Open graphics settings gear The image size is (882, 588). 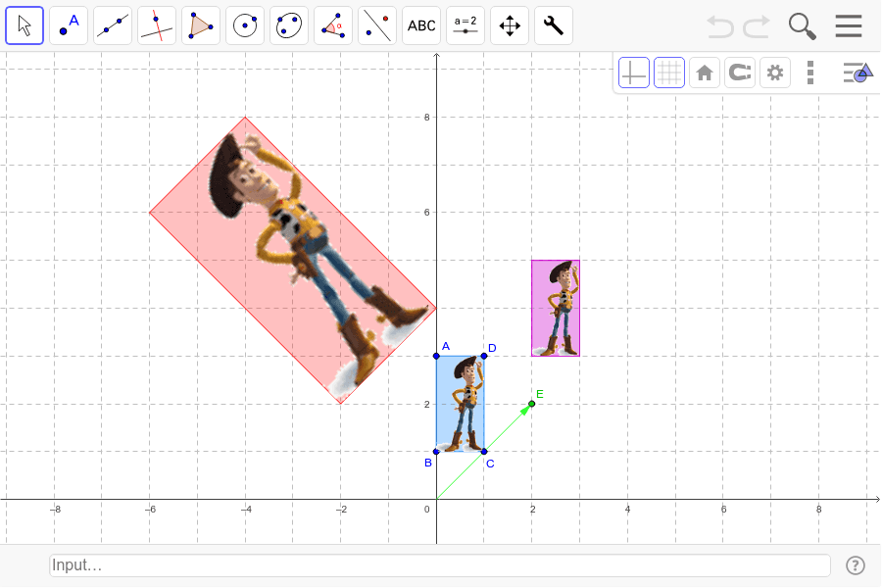pos(775,73)
